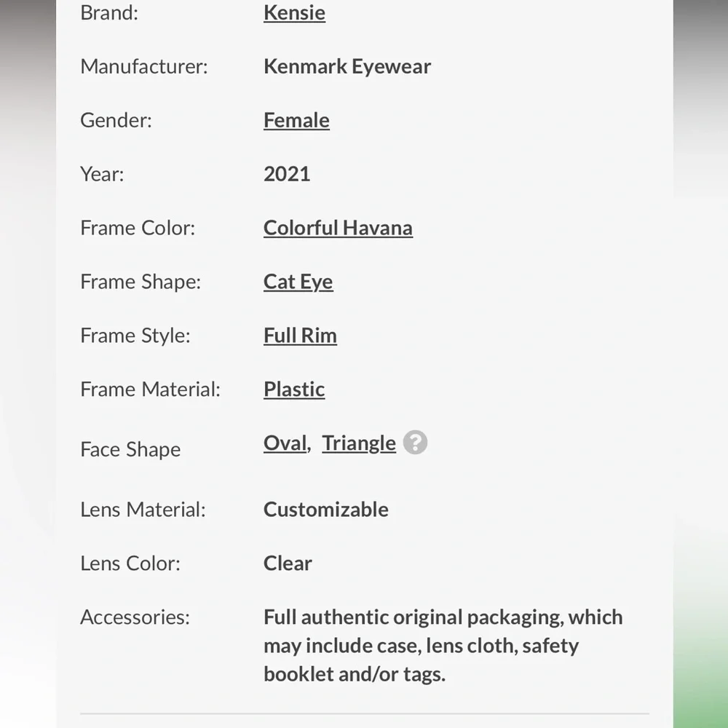Follow the Female gender link
Viewport: 728px width, 728px height.
[296, 120]
